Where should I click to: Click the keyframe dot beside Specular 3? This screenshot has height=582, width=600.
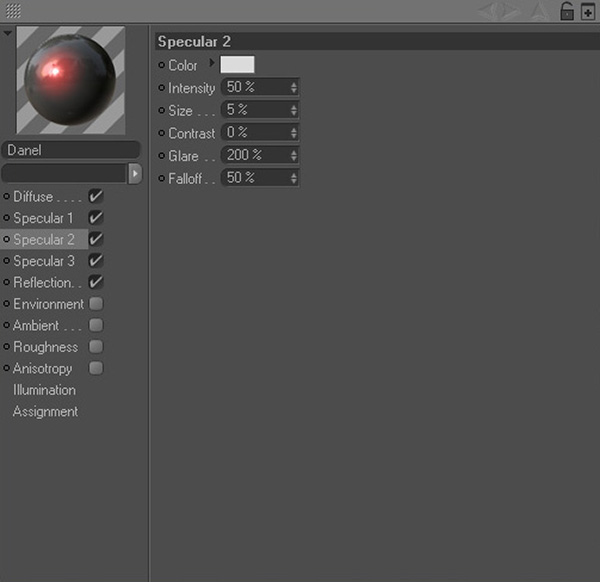pyautogui.click(x=7, y=261)
